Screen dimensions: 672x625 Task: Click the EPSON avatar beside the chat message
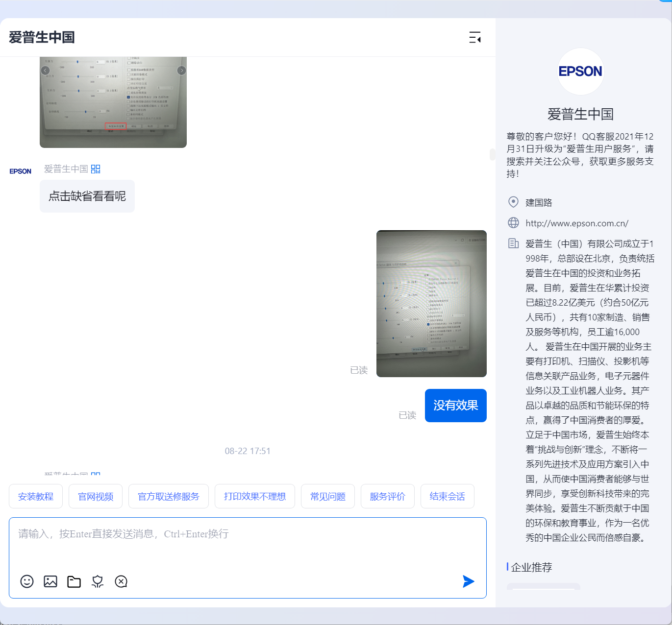(x=21, y=171)
